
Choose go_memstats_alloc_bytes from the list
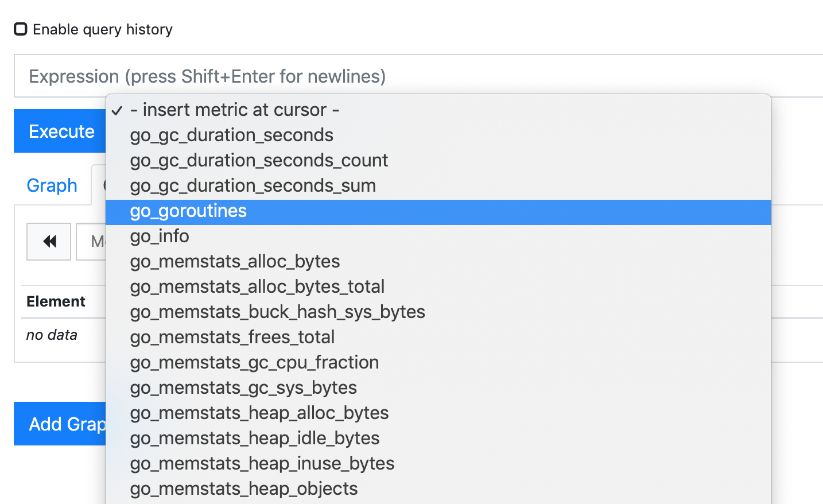[235, 261]
